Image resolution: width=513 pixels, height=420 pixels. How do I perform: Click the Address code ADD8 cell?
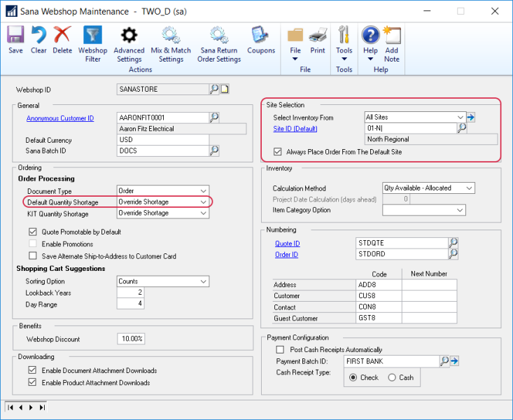point(379,284)
